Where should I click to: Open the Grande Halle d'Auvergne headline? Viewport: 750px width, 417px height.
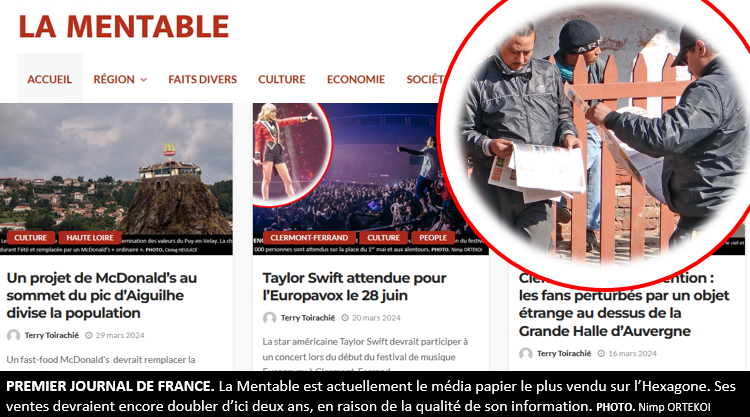624,304
